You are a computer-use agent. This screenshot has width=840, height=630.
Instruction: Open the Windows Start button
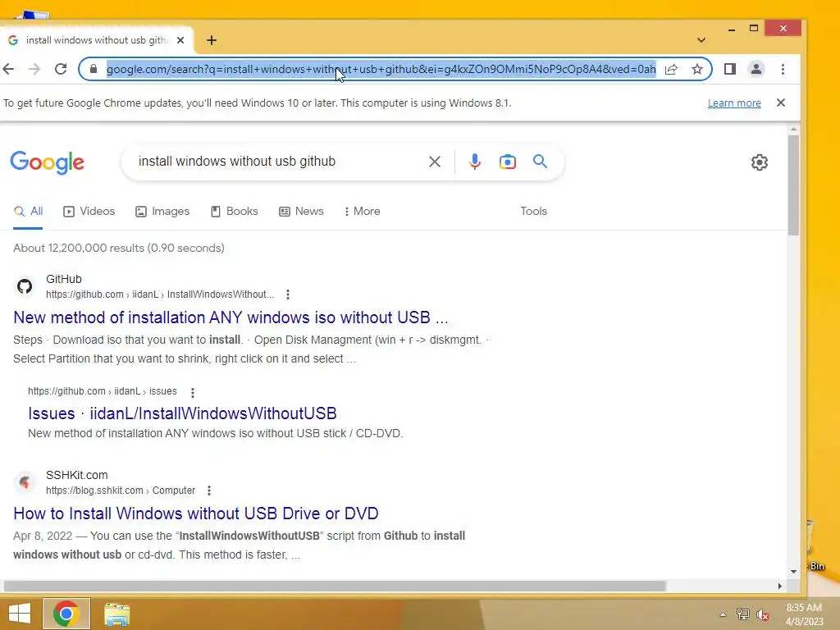[x=20, y=614]
